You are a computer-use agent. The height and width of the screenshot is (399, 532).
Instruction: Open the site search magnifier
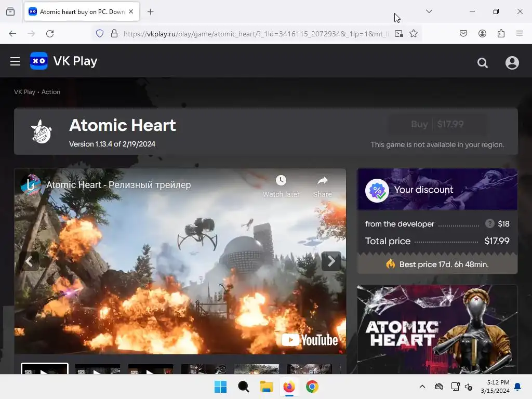(x=483, y=63)
